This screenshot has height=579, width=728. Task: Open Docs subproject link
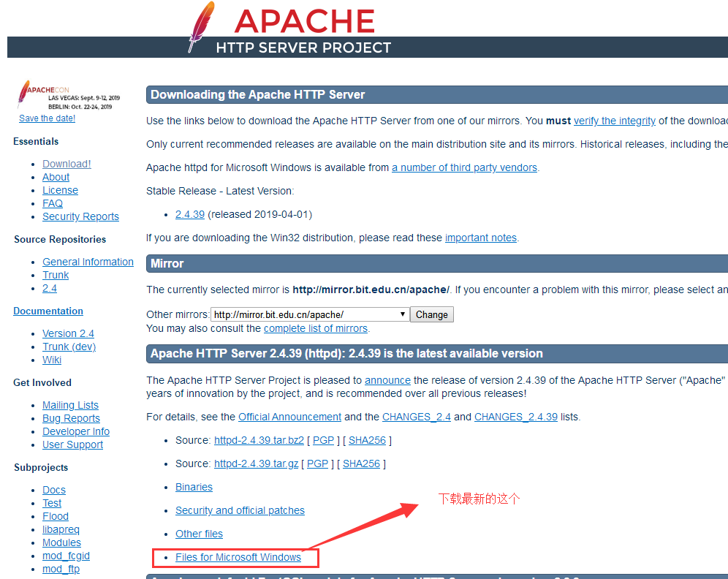(x=54, y=490)
